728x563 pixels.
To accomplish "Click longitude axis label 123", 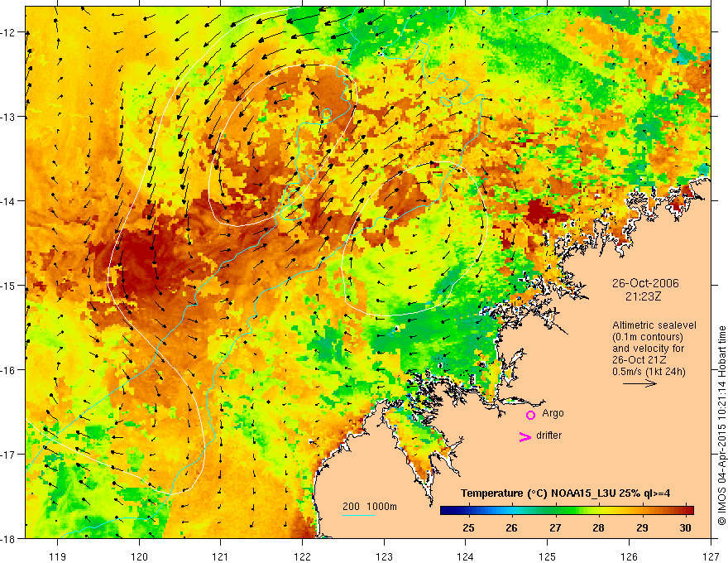I will pos(384,556).
